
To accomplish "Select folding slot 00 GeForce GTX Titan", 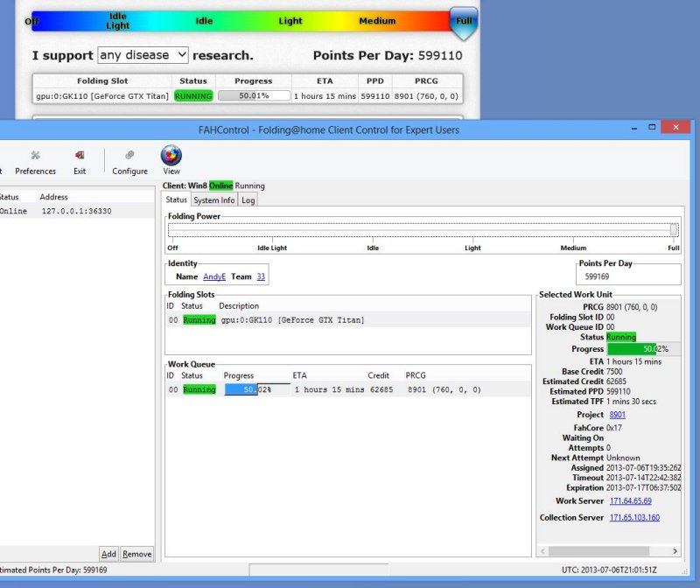I will point(348,320).
